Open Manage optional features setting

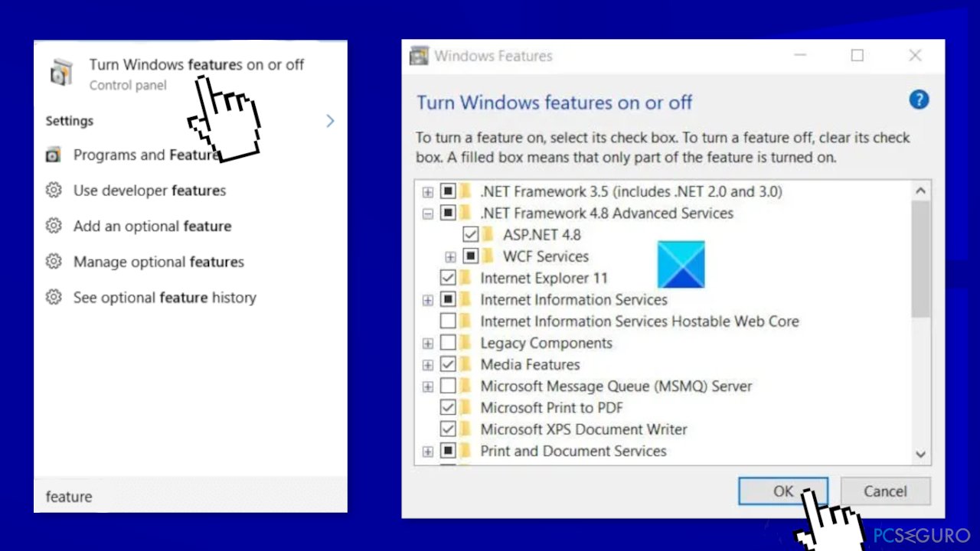pyautogui.click(x=158, y=262)
